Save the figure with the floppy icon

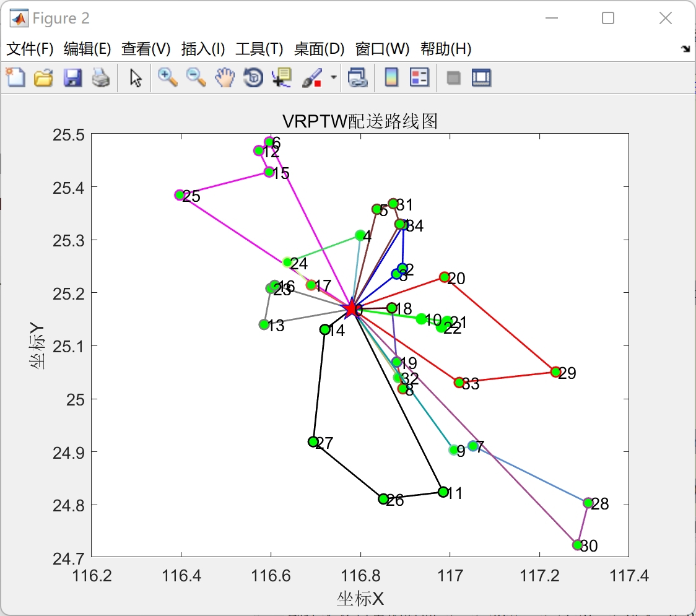72,77
